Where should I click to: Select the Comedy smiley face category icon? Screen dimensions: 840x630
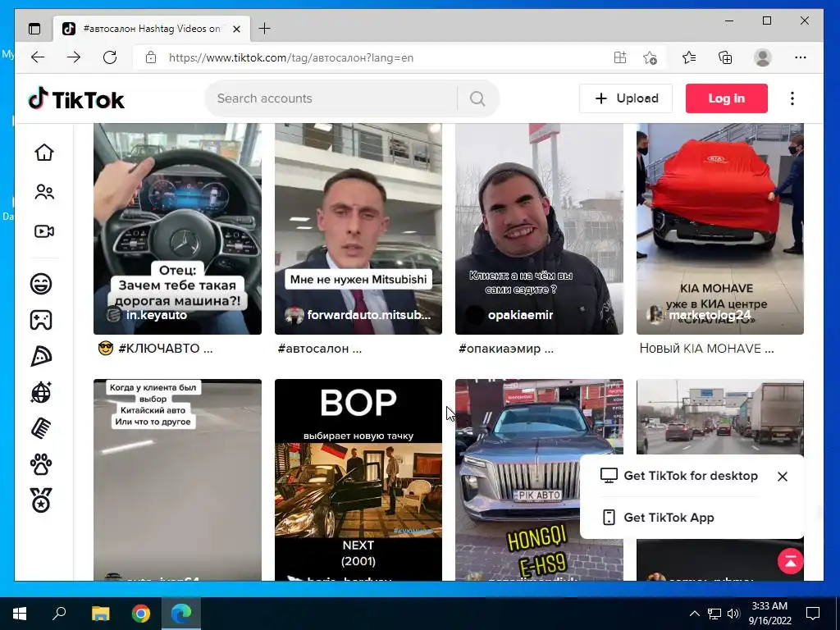[x=41, y=283]
